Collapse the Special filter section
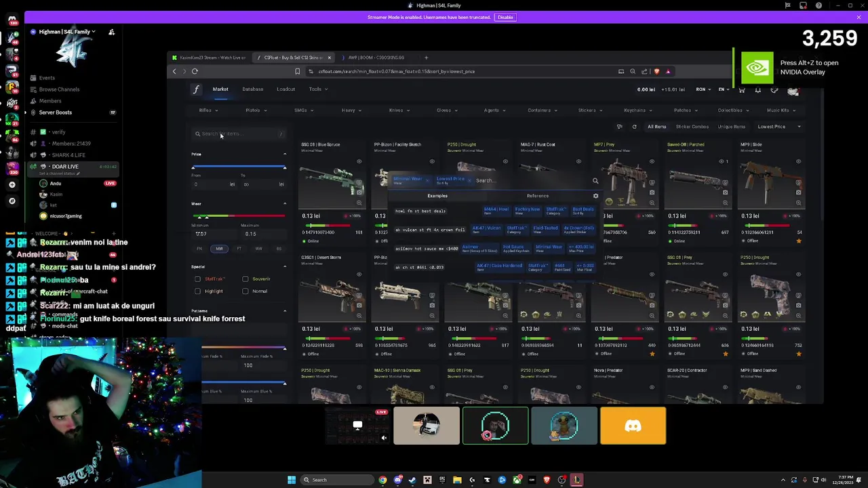 [285, 266]
